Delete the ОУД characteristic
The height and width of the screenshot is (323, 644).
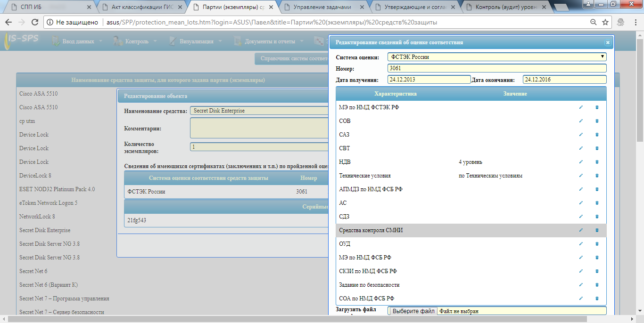pos(597,244)
